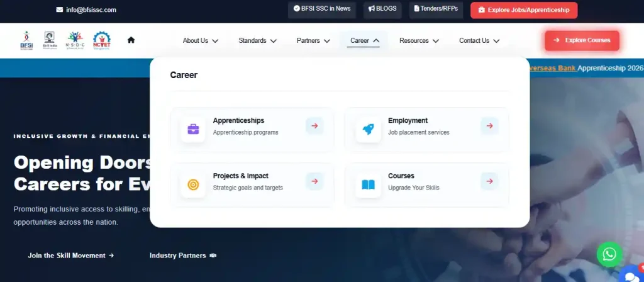Click the arrow beside Employment
The height and width of the screenshot is (282, 644).
(x=489, y=126)
